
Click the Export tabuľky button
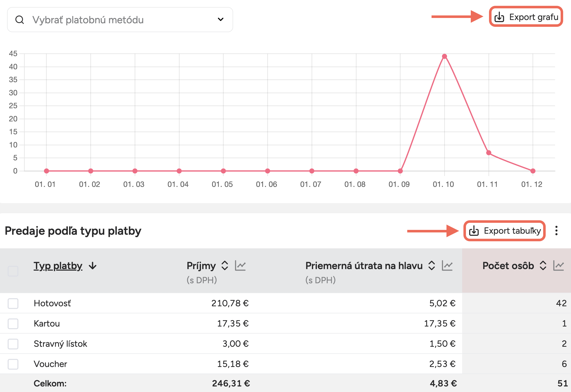[x=504, y=231]
